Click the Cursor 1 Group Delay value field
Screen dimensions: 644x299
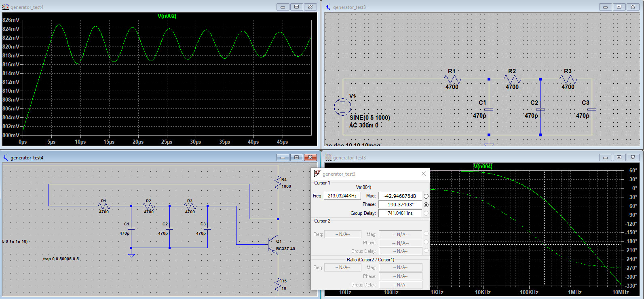[400, 213]
